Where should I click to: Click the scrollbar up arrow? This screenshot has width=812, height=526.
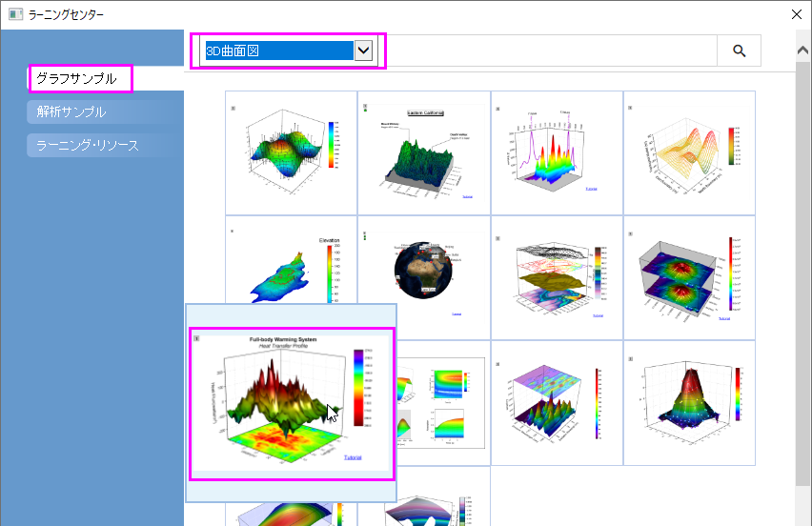(x=802, y=51)
